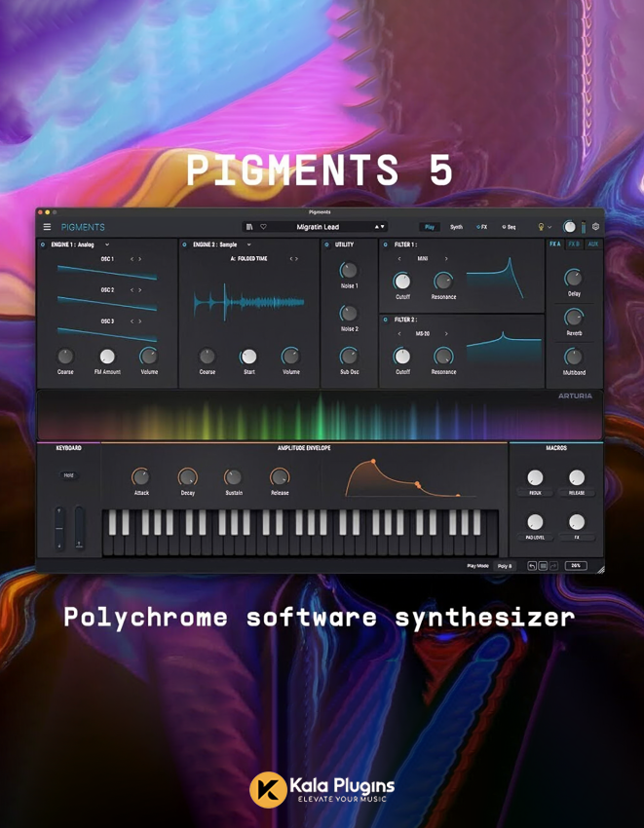
Task: Open the preset browser library icon
Action: point(249,227)
